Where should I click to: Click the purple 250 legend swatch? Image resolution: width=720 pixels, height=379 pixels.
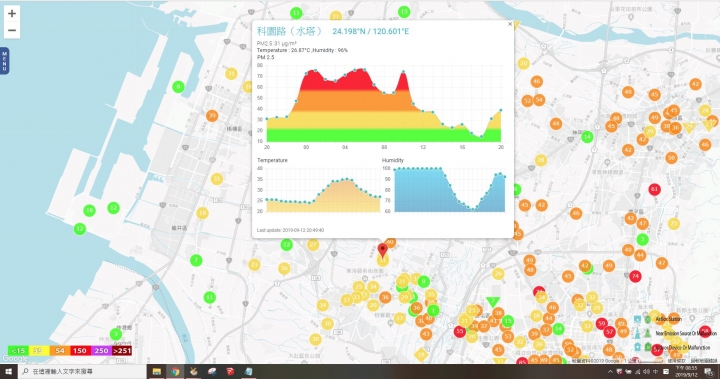point(101,351)
